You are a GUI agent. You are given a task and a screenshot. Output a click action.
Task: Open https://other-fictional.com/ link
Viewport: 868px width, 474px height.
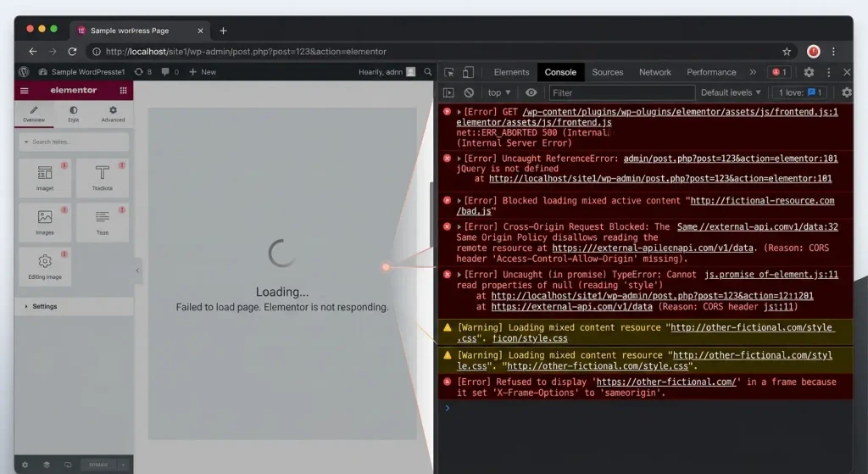click(x=666, y=382)
